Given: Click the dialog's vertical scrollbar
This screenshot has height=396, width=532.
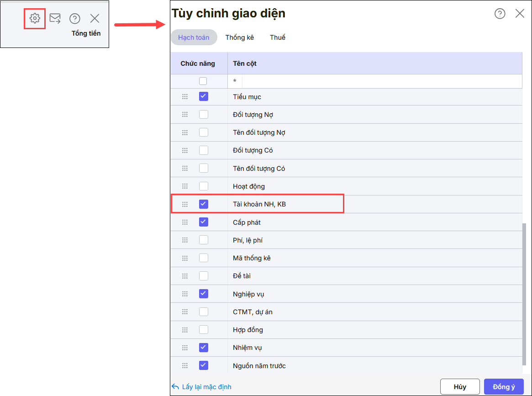Looking at the screenshot, I should [524, 294].
